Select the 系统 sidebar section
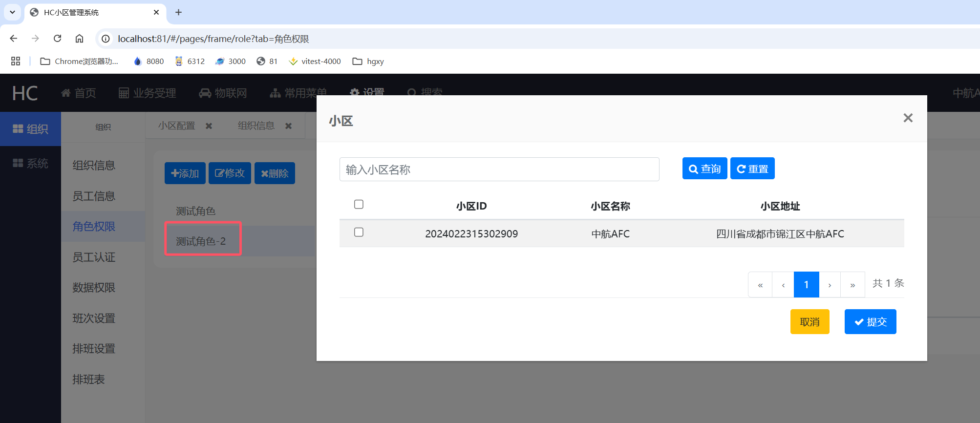The image size is (980, 423). (30, 163)
